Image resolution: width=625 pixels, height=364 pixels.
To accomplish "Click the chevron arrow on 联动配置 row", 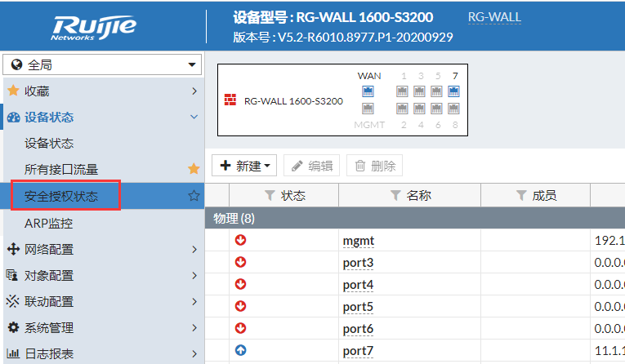I will pos(194,301).
